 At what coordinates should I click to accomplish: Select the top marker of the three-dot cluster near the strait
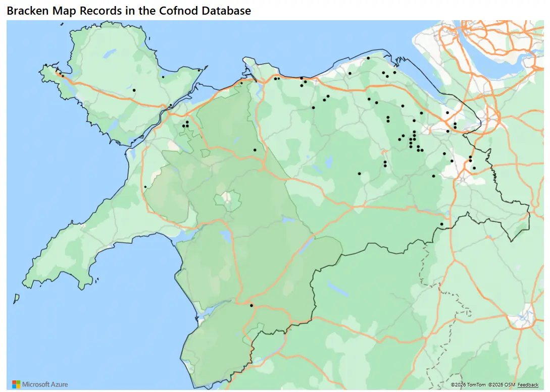tap(187, 122)
